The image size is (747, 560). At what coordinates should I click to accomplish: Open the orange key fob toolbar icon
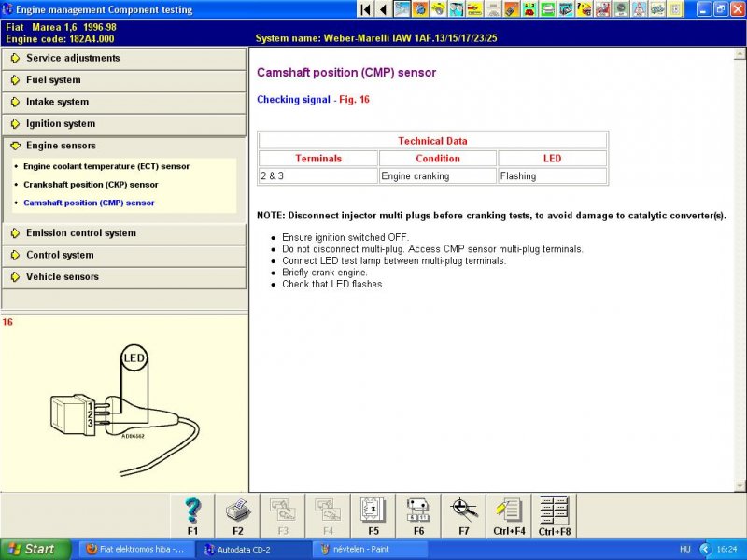(511, 9)
